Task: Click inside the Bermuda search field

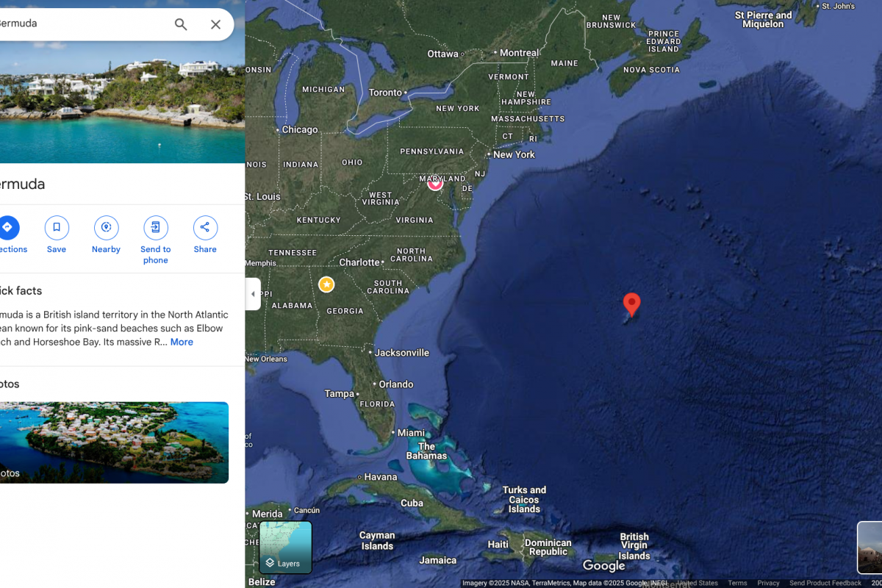Action: (x=81, y=24)
